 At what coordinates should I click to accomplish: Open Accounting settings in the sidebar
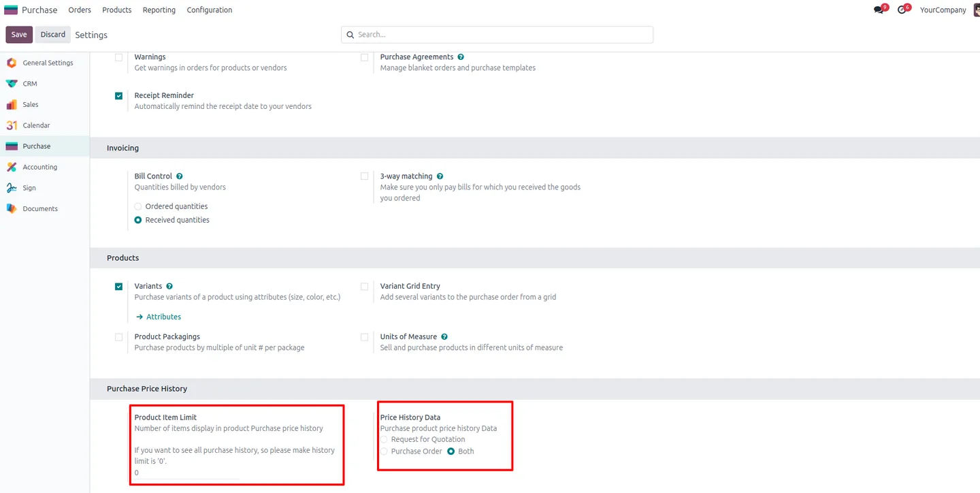click(45, 167)
